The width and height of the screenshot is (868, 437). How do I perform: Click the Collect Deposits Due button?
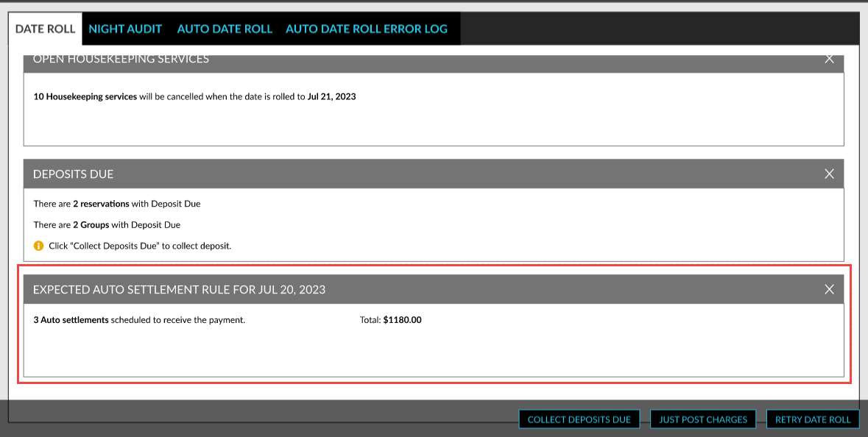point(579,419)
